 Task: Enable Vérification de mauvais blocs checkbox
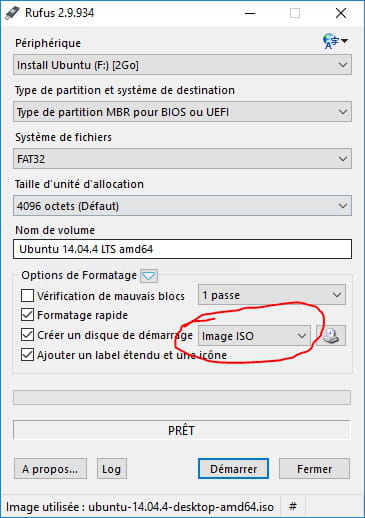pos(27,295)
